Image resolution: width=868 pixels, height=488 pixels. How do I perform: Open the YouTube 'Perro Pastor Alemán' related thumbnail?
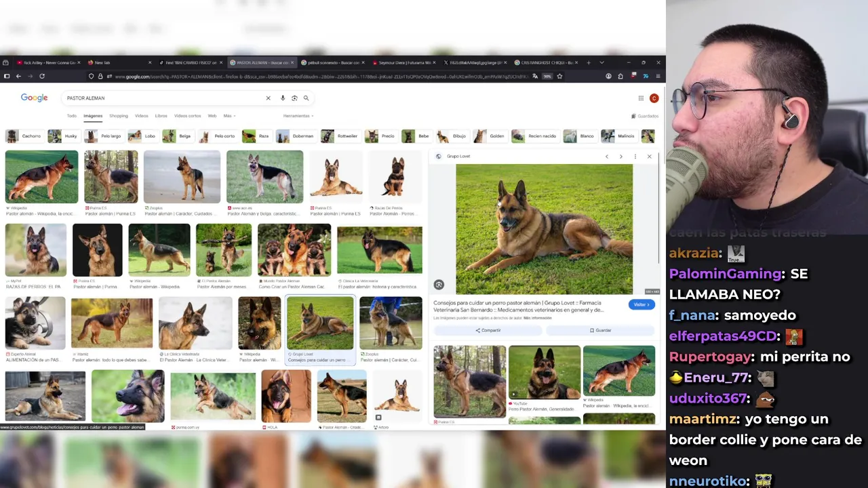[x=545, y=373]
